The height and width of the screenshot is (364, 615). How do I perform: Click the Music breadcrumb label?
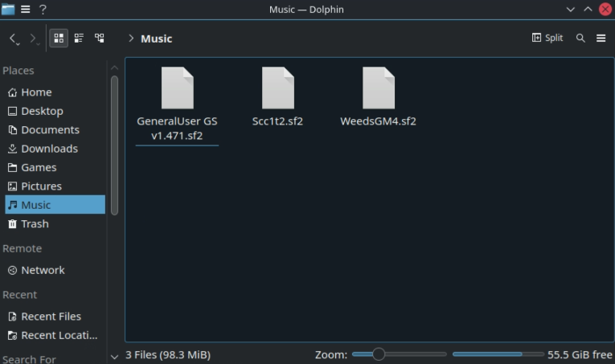point(157,39)
